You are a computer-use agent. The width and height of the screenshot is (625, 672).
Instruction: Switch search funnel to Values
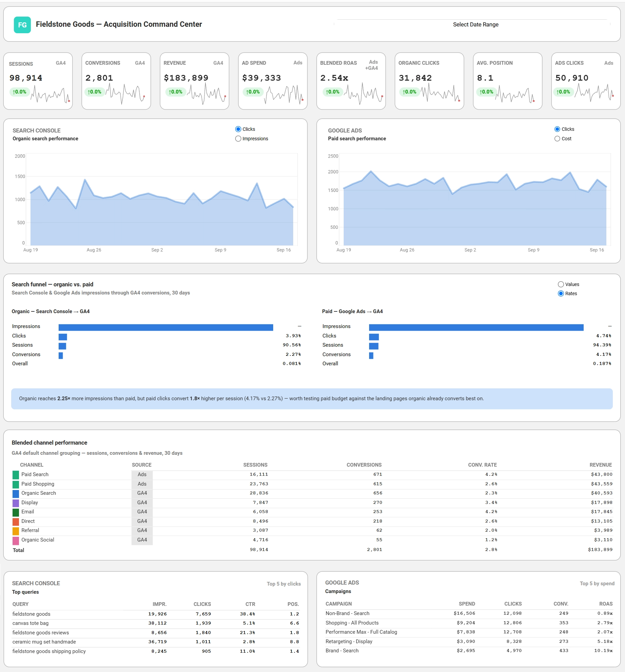pos(561,284)
